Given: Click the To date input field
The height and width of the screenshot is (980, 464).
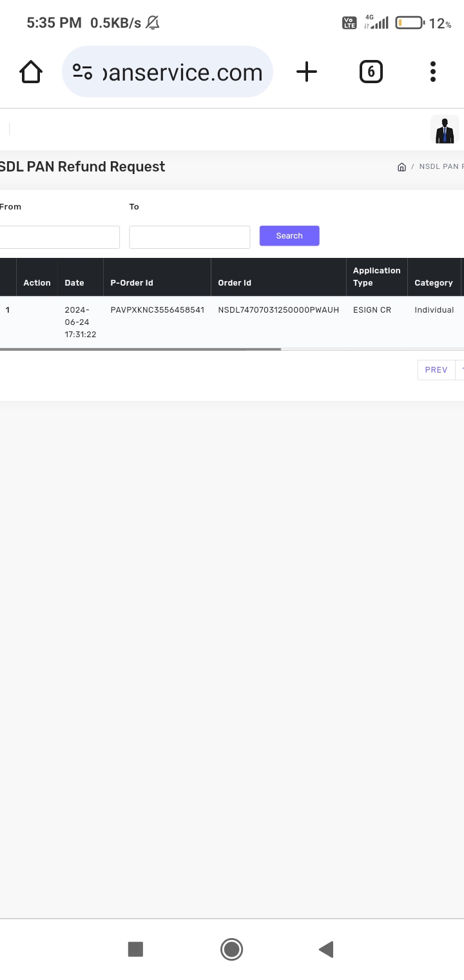Looking at the screenshot, I should pos(189,237).
